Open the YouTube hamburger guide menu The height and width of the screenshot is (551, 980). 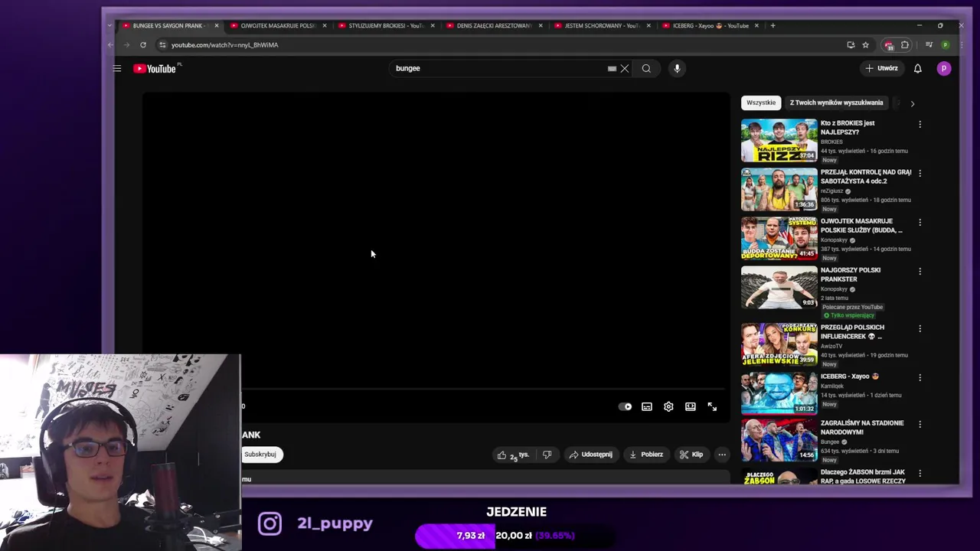click(x=117, y=68)
